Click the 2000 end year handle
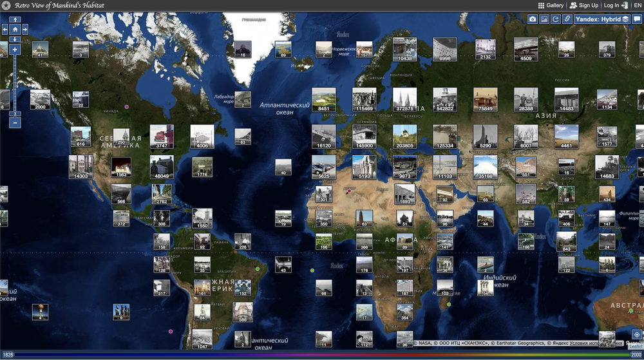Viewport: 644px width, 360px height. [636, 355]
